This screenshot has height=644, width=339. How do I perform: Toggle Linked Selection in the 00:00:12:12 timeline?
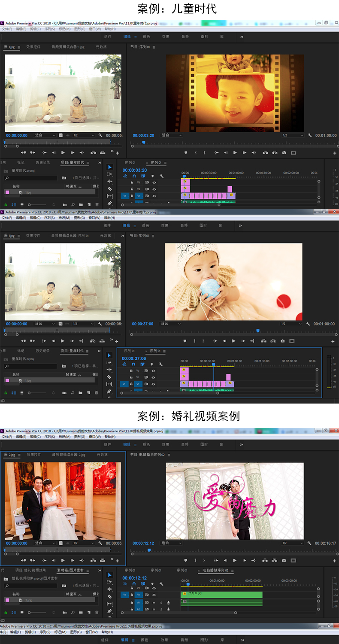[142, 584]
